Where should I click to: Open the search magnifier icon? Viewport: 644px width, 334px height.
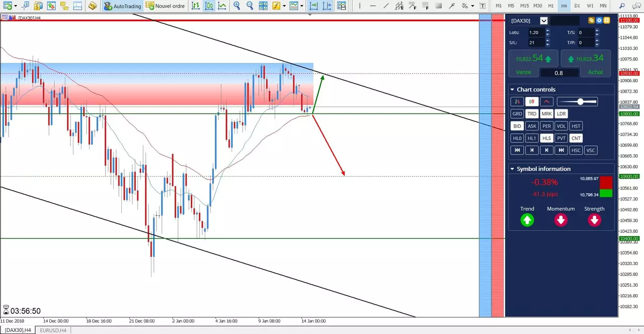coord(622,6)
